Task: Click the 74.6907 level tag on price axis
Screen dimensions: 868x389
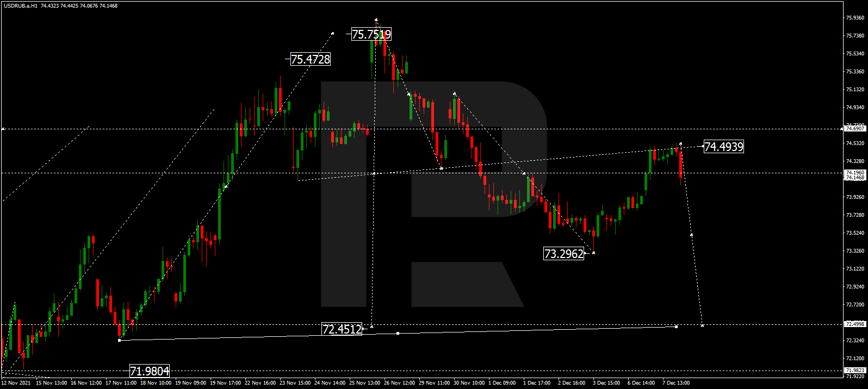Action: [854, 129]
